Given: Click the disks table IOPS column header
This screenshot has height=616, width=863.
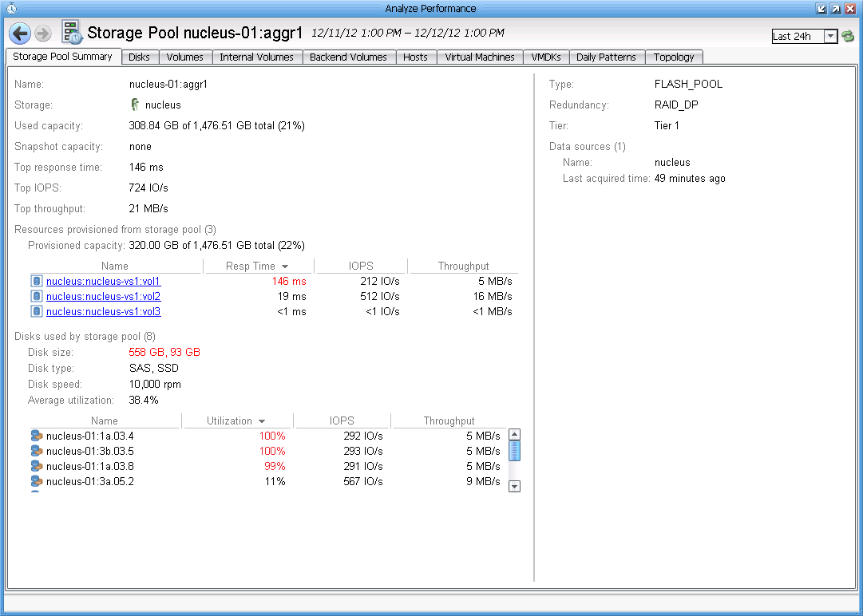Looking at the screenshot, I should tap(342, 421).
